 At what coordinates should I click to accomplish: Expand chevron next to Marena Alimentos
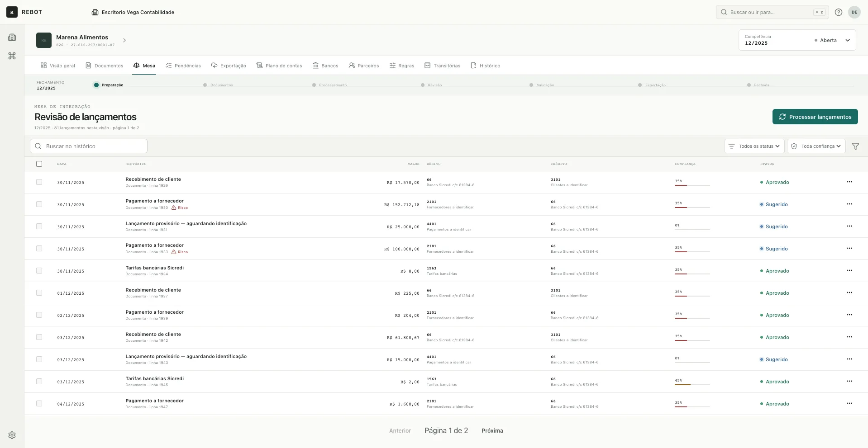click(x=124, y=40)
